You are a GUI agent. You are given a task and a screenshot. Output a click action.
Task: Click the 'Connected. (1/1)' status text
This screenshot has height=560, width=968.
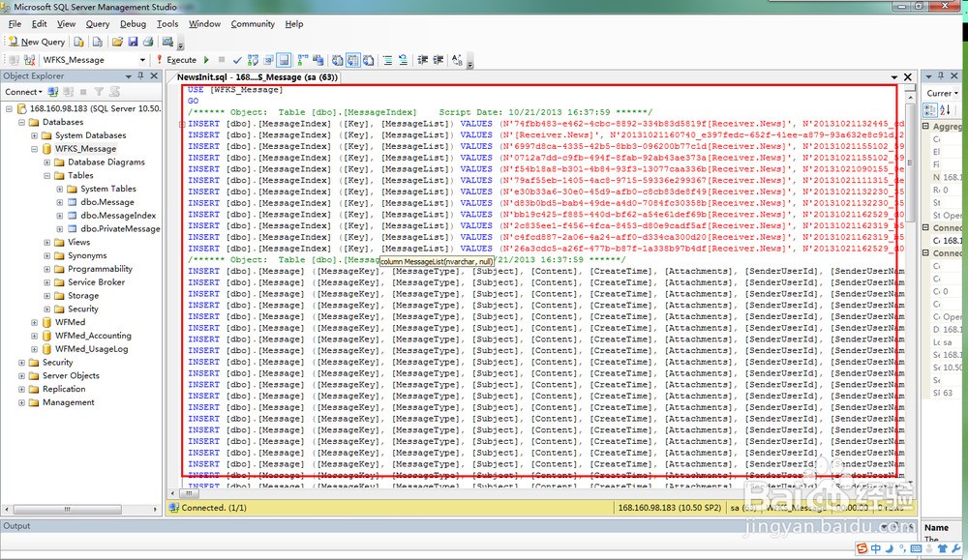click(214, 508)
